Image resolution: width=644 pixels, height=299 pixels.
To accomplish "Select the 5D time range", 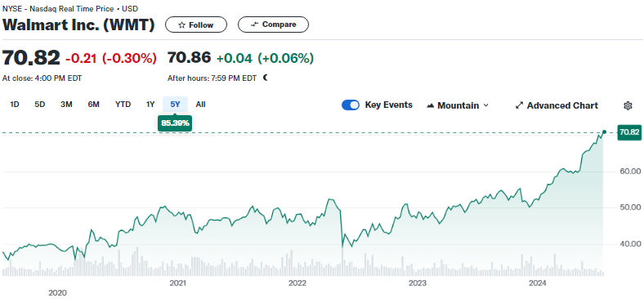I will coord(39,105).
